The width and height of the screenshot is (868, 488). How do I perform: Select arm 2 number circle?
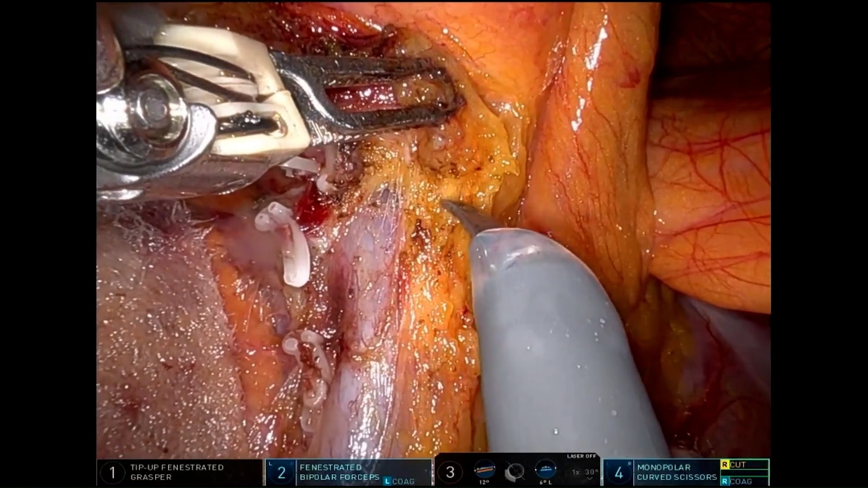click(281, 473)
